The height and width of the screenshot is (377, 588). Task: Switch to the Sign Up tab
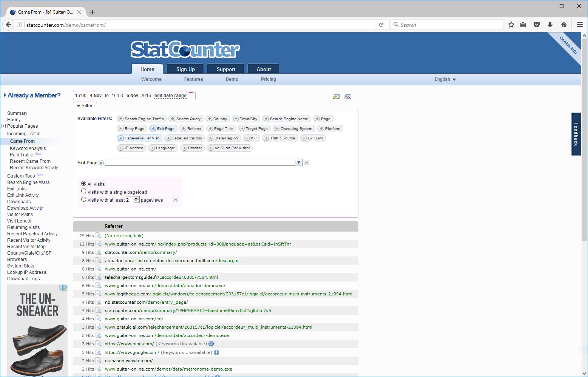[185, 69]
